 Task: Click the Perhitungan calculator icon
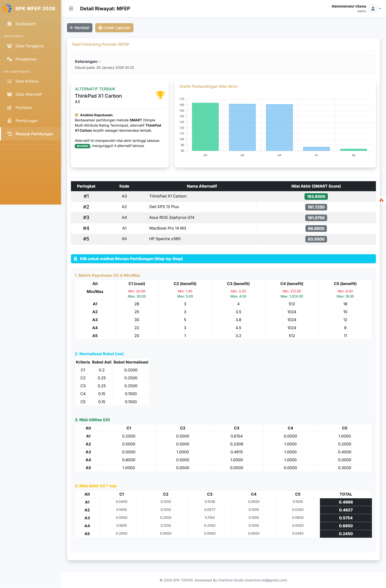coord(9,121)
